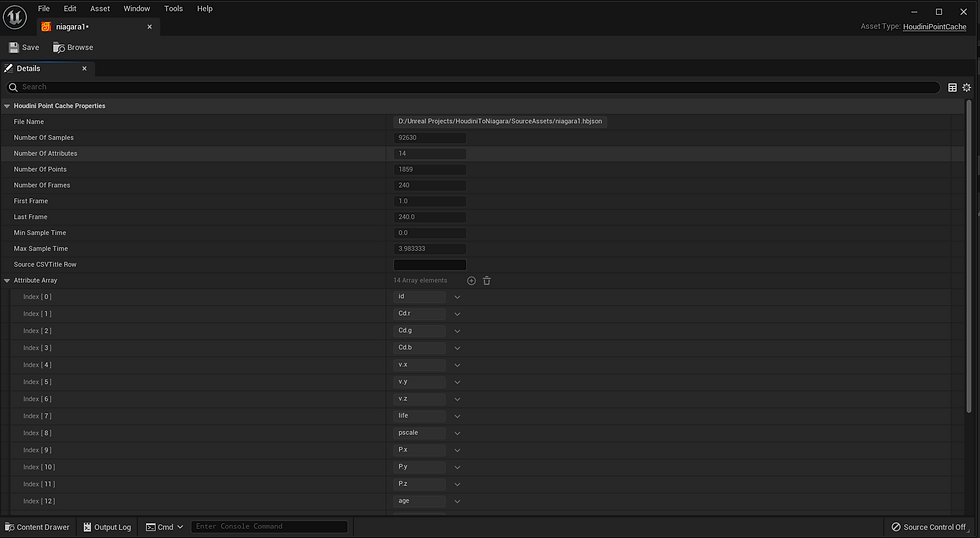Click the Number Of Samples value field

[x=430, y=137]
